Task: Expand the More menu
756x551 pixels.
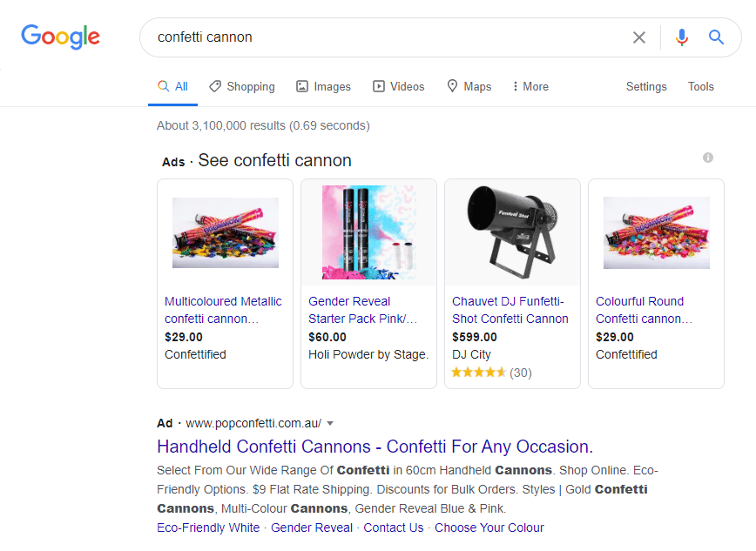Action: 530,87
